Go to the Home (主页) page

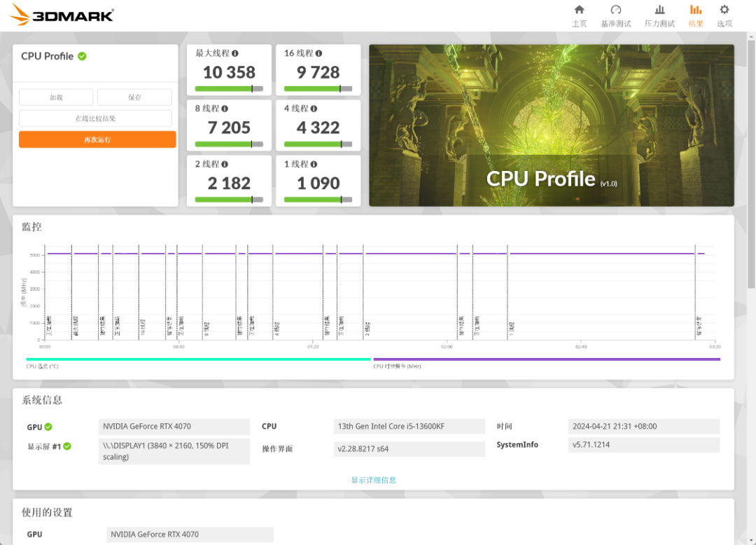click(x=579, y=16)
